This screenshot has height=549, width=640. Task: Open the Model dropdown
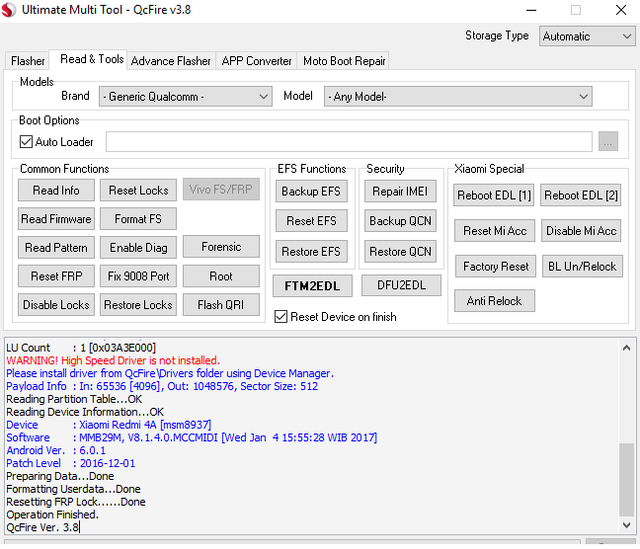click(x=458, y=97)
